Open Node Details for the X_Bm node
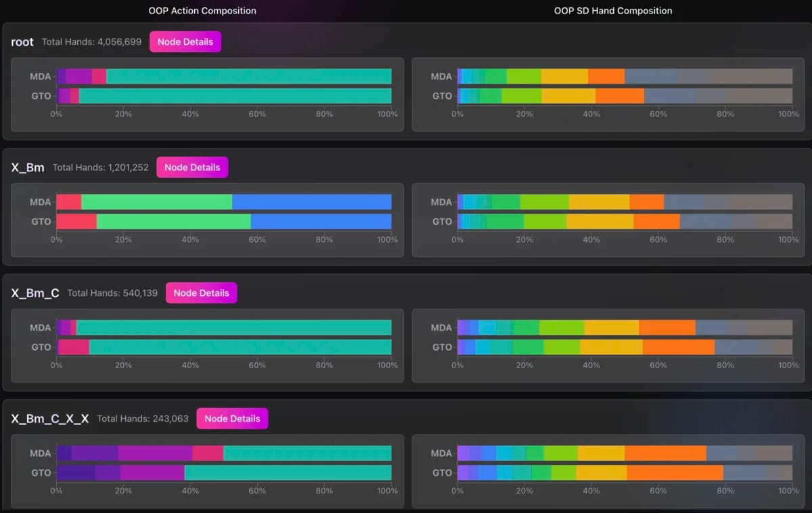This screenshot has width=812, height=513. [x=192, y=167]
